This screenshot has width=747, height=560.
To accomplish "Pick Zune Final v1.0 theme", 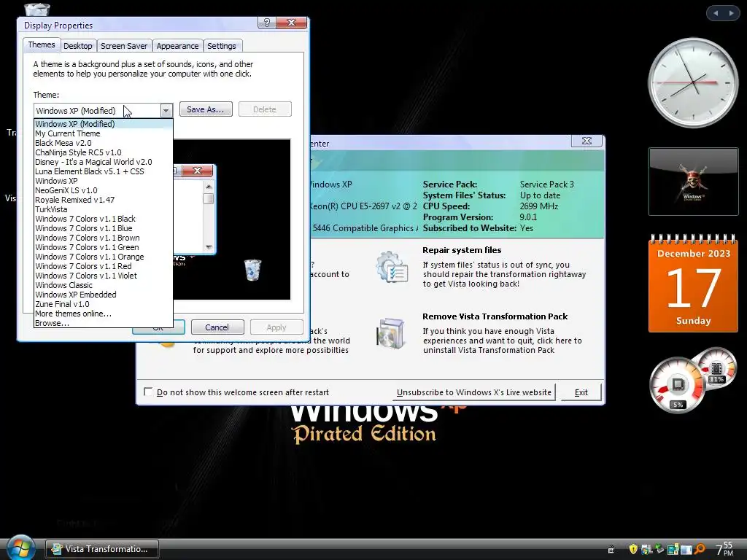I will (104, 304).
